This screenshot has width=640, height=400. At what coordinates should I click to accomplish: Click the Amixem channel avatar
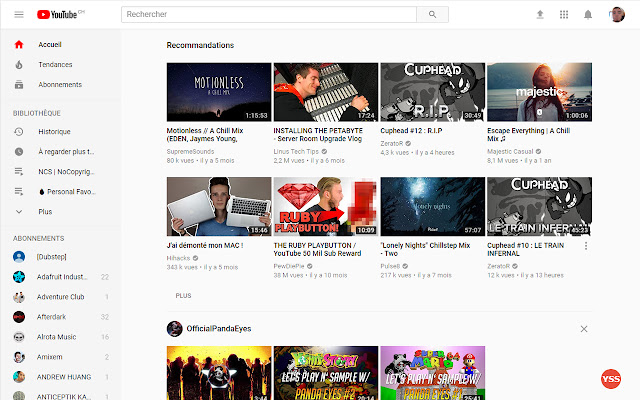pyautogui.click(x=19, y=357)
